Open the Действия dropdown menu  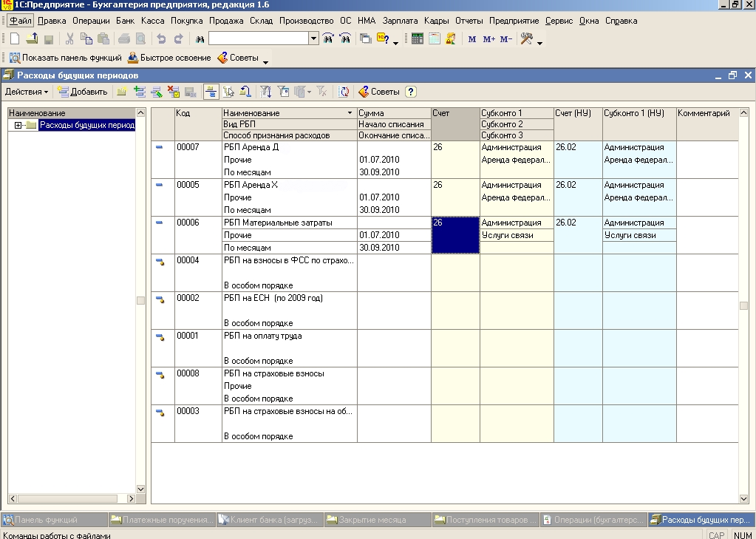(x=27, y=92)
